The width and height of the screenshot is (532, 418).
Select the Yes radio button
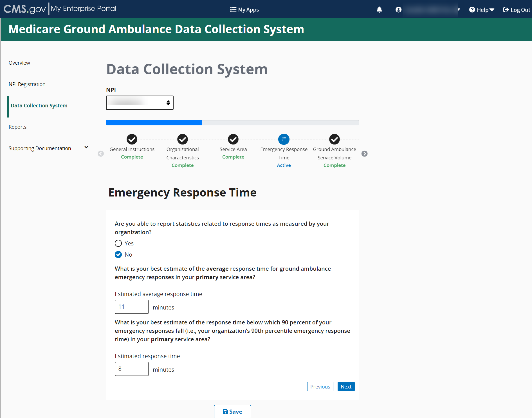click(118, 243)
